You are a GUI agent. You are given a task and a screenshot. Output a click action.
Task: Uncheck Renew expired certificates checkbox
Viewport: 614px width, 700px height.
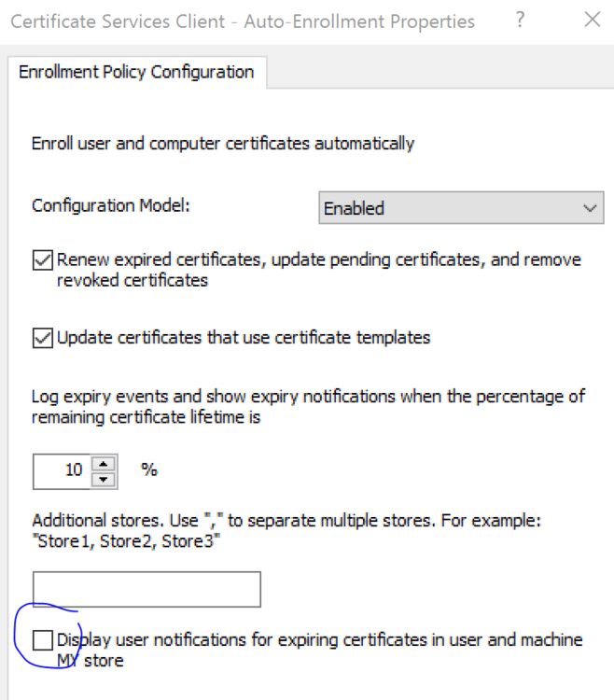(x=43, y=260)
